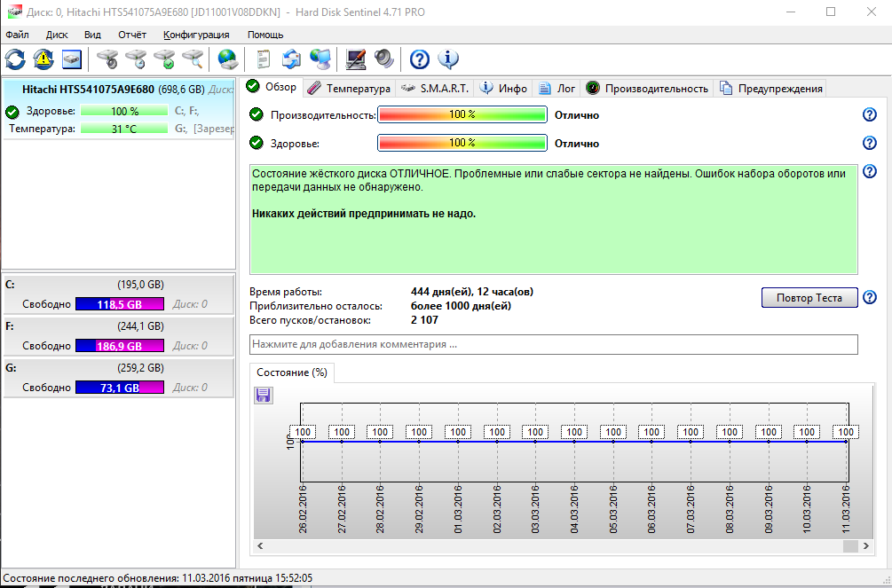
Task: Click the floppy save icon above the chart
Action: [x=264, y=396]
